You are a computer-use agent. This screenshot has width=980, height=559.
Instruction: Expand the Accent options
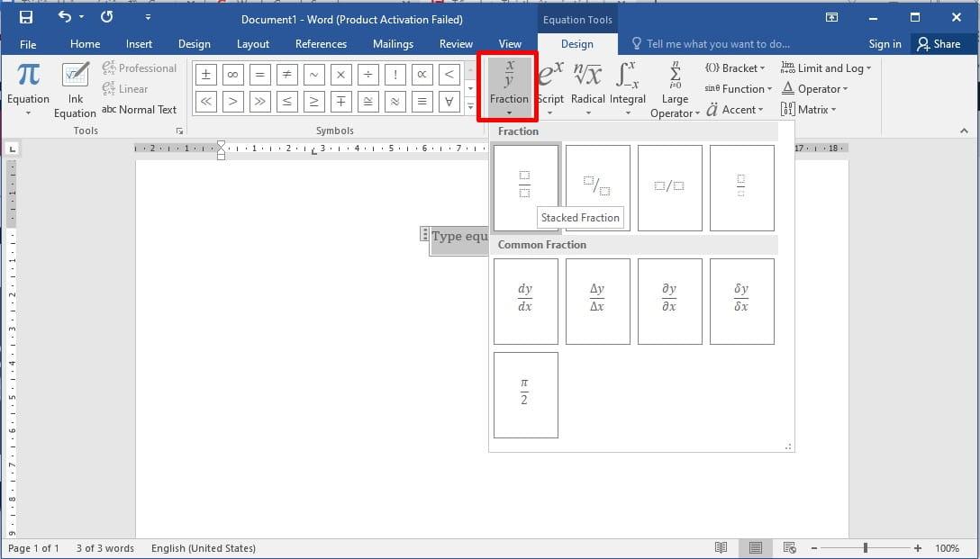739,109
